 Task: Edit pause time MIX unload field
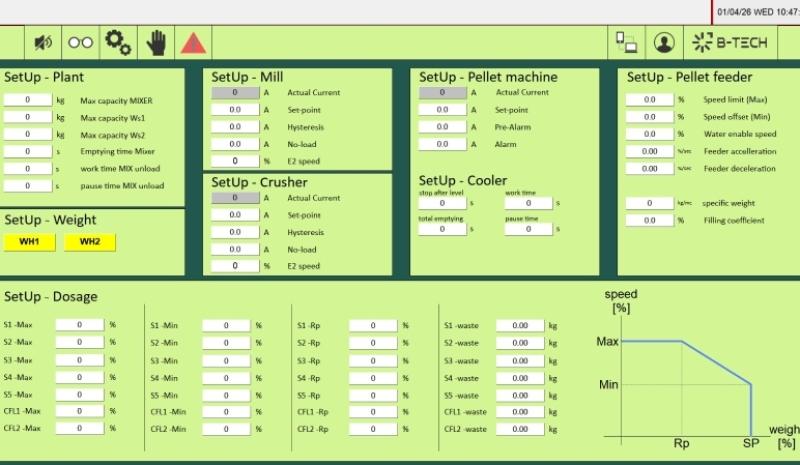28,186
